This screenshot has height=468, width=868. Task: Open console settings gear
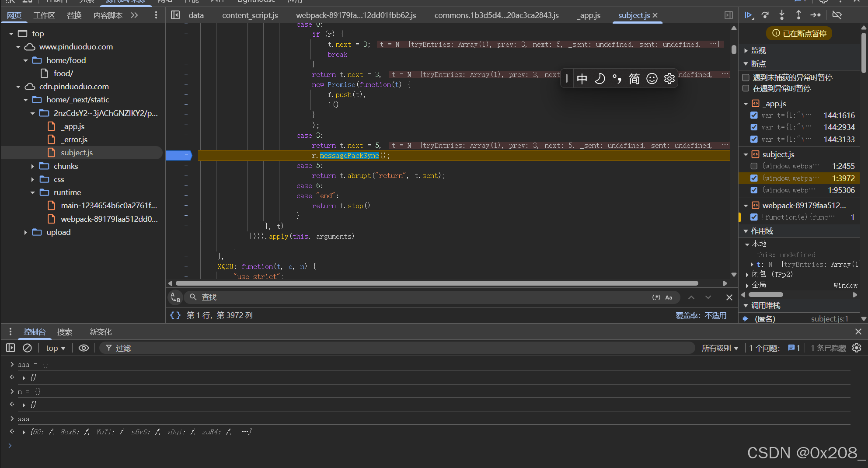[x=857, y=348]
